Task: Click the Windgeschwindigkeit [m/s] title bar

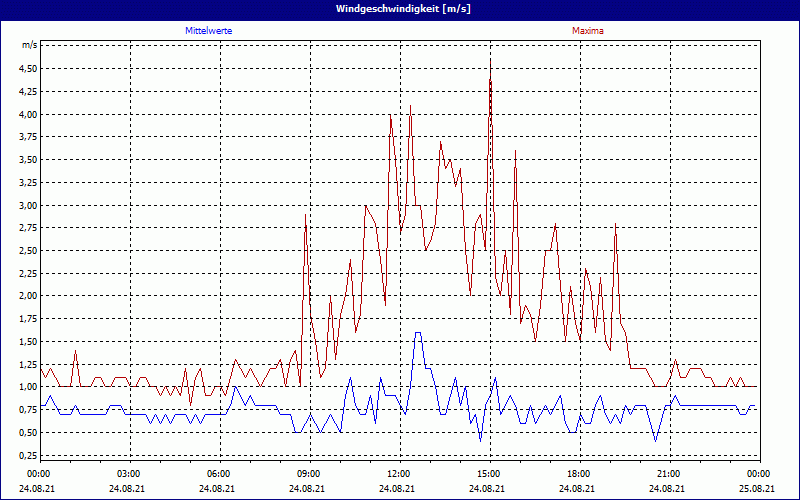Action: (400, 8)
